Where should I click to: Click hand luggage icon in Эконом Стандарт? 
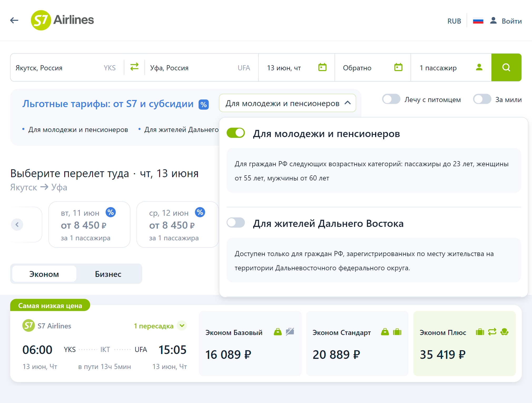[385, 332]
